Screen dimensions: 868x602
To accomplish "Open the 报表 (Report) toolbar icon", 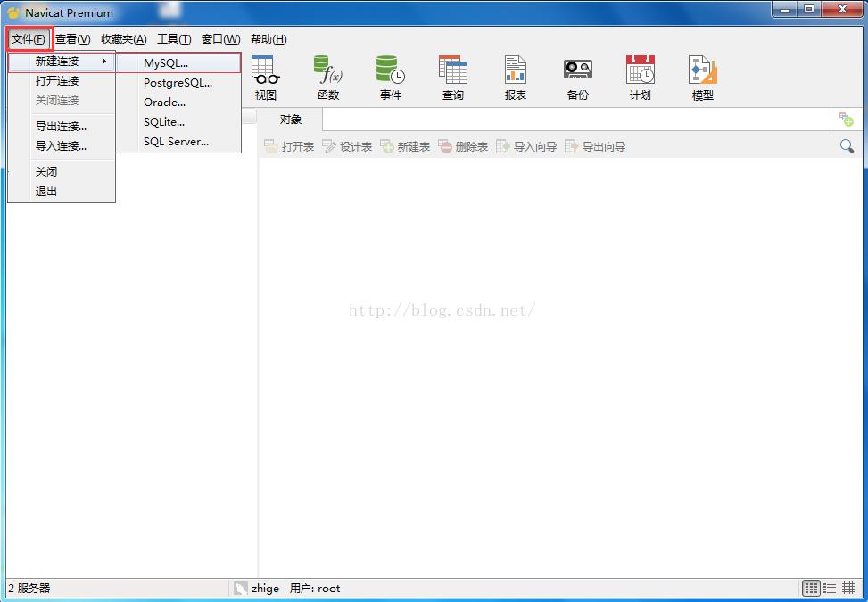I will (x=516, y=78).
